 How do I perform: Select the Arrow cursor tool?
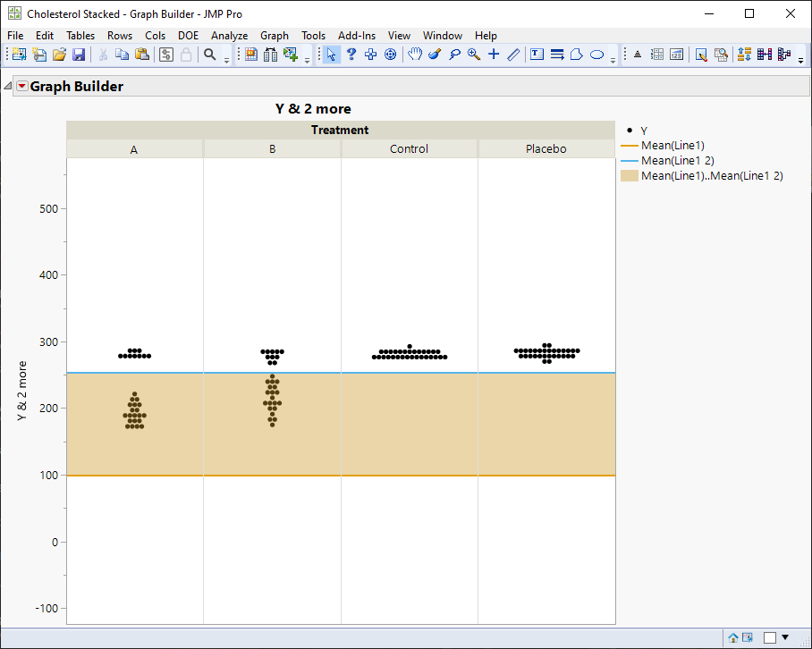(x=332, y=55)
